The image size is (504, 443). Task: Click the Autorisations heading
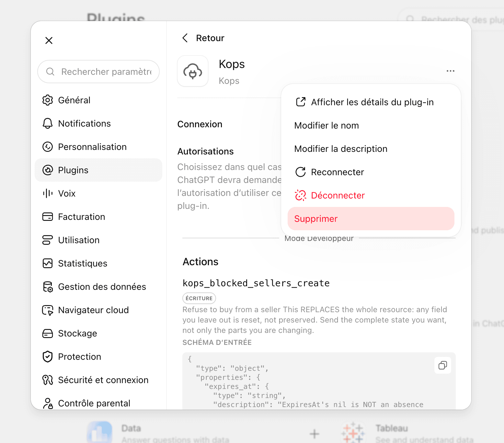206,152
